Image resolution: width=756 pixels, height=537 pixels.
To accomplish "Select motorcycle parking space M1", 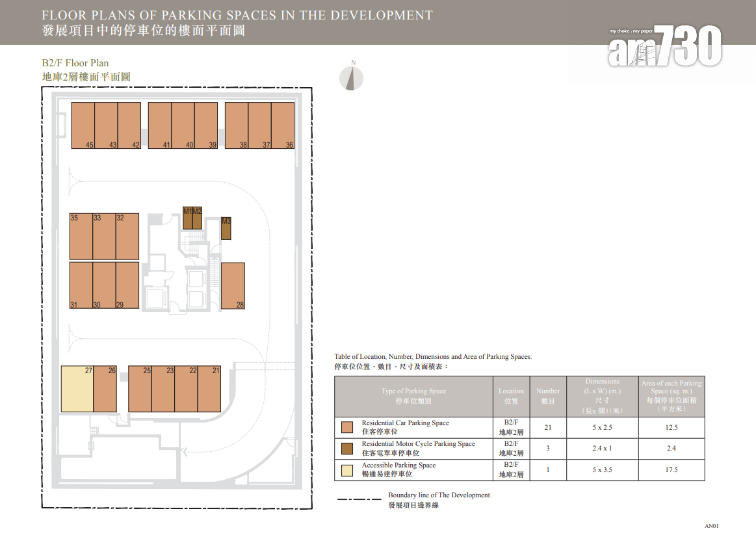I will 187,218.
